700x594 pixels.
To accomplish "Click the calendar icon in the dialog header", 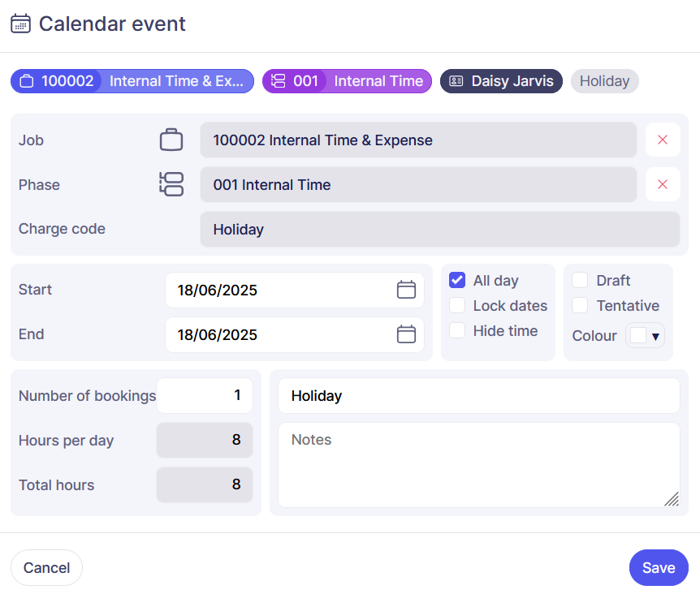I will pos(20,24).
